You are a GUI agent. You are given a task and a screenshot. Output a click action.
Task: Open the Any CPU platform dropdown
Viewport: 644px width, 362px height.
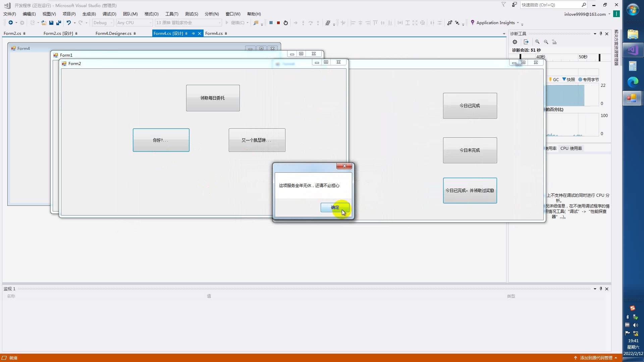pyautogui.click(x=150, y=23)
